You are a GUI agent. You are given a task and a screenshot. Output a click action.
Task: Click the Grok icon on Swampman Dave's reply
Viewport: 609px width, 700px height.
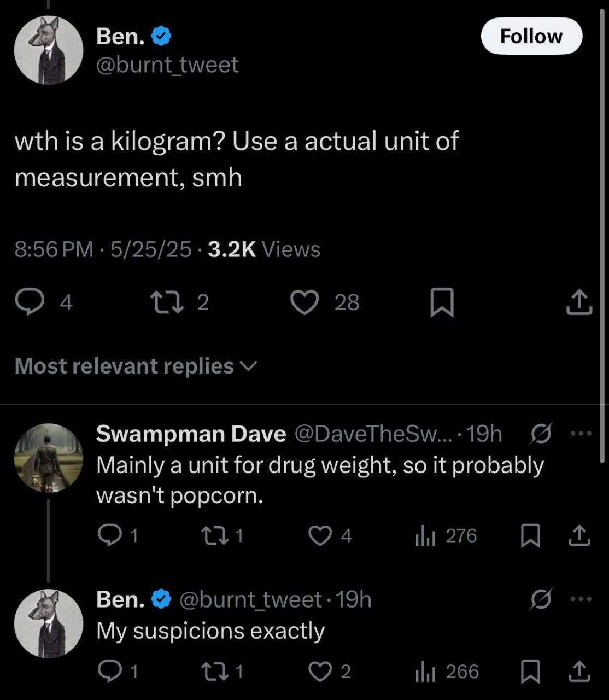(542, 434)
